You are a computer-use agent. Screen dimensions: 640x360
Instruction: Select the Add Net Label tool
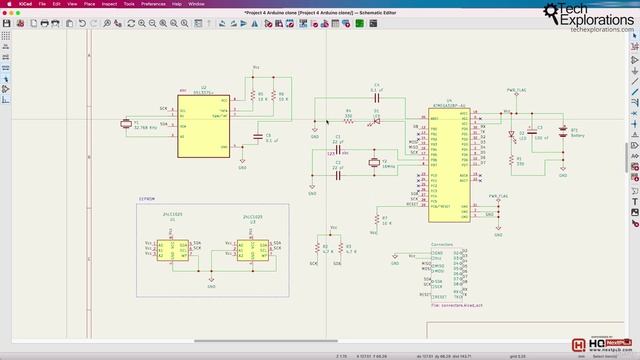(635, 135)
